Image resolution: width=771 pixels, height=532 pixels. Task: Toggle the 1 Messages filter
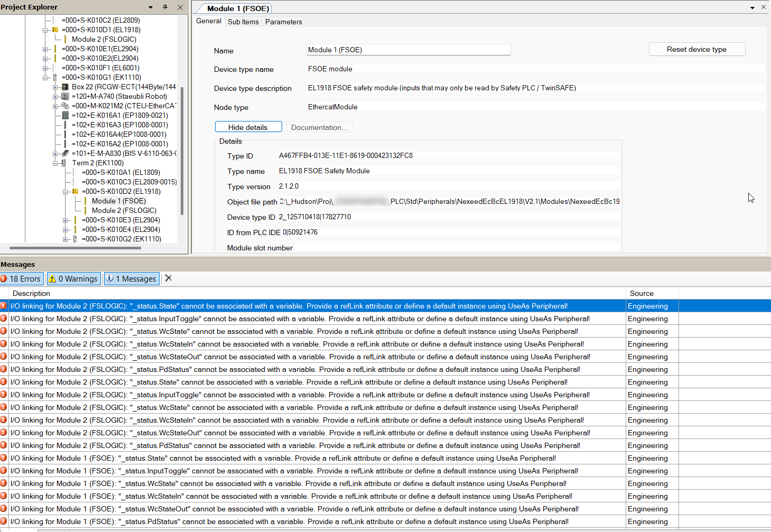132,278
